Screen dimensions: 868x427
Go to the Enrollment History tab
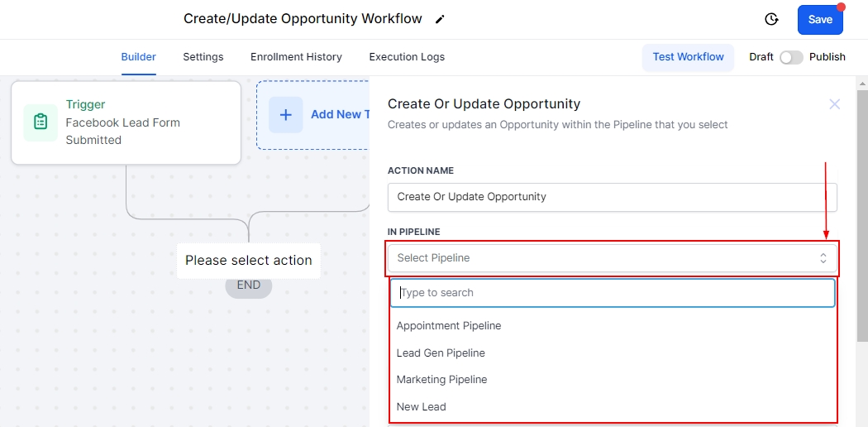[296, 57]
